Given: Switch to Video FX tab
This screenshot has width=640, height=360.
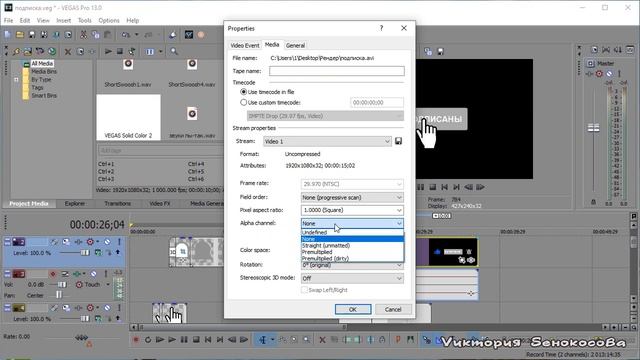Looking at the screenshot, I should point(160,203).
